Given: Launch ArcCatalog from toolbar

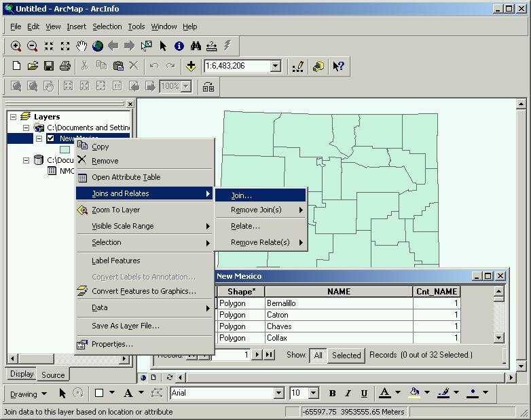Looking at the screenshot, I should (318, 66).
